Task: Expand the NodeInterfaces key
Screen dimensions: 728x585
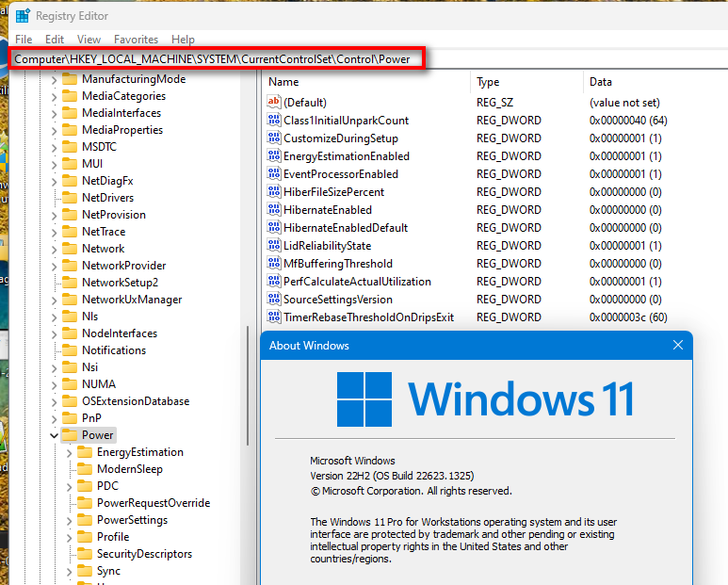Action: click(x=54, y=333)
